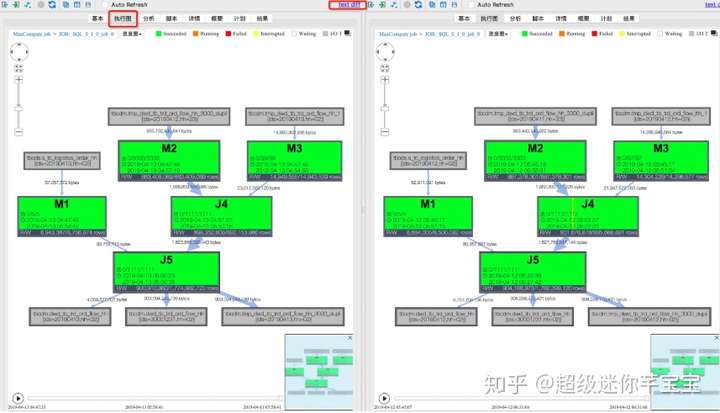Close the minimap in right pane

click(x=716, y=338)
